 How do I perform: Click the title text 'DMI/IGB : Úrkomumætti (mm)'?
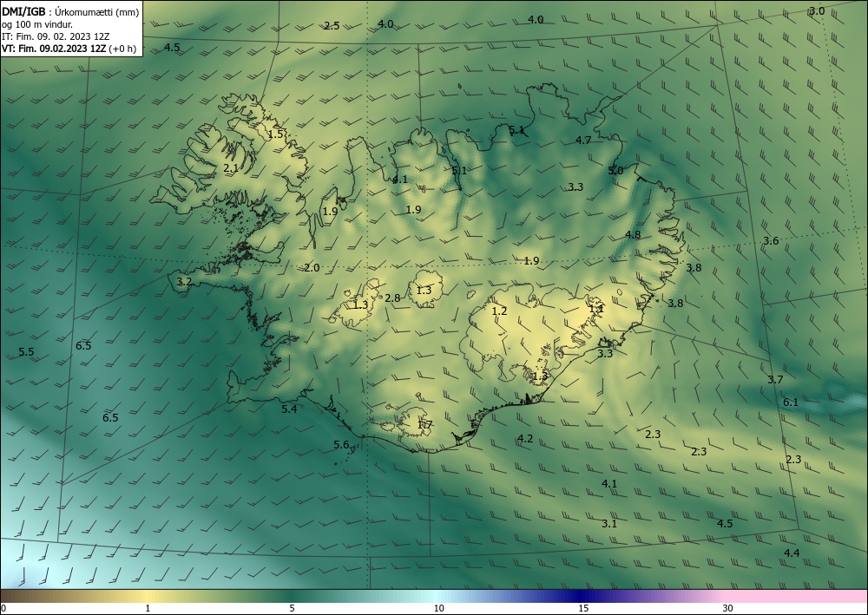(69, 12)
